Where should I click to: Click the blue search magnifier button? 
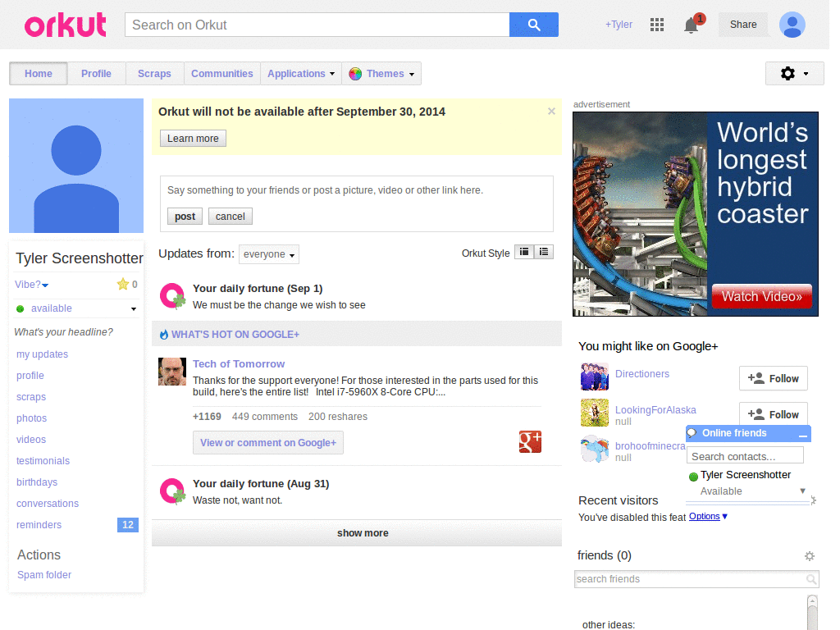point(533,25)
